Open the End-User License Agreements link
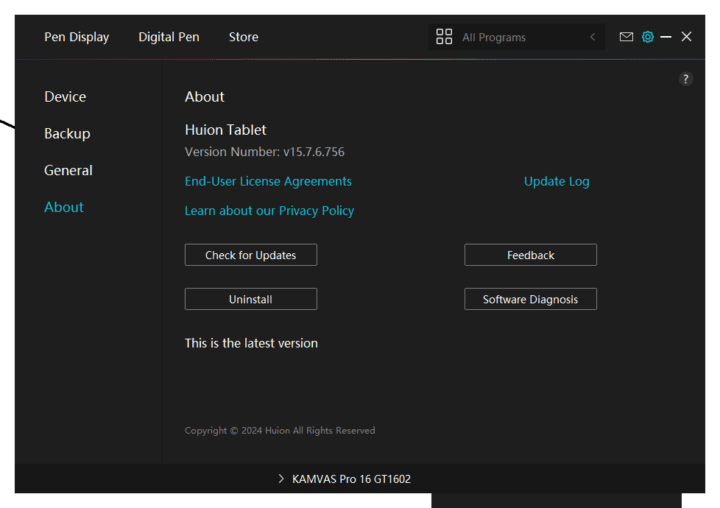 coord(268,182)
